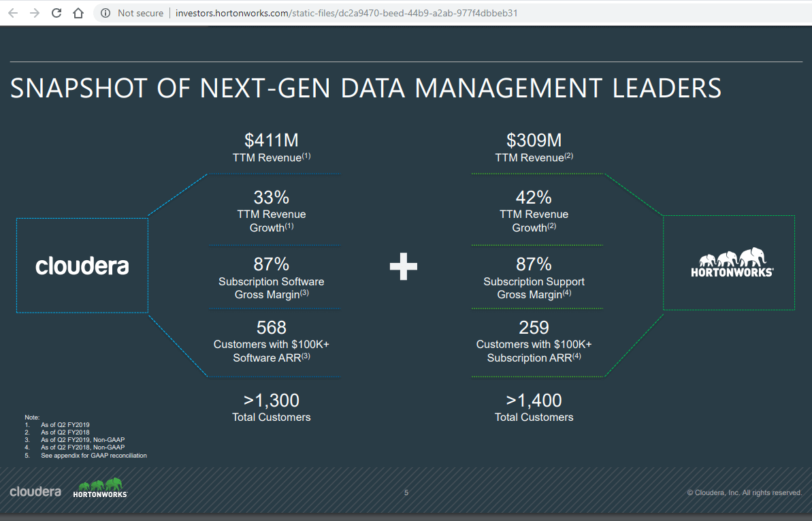Click the browser forward navigation arrow
Viewport: 812px width, 521px height.
pyautogui.click(x=33, y=12)
